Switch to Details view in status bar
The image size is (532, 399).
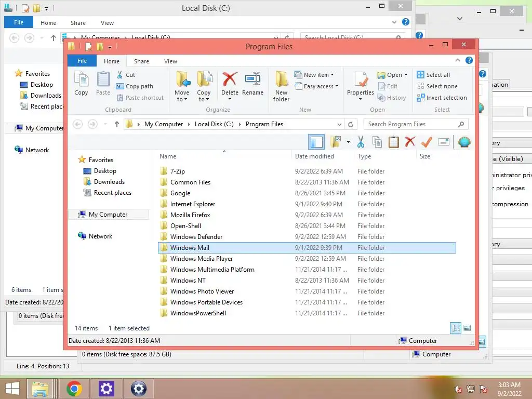point(456,328)
